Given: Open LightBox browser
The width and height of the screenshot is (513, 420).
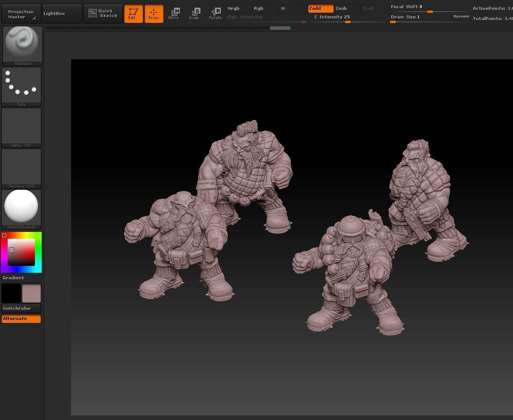Looking at the screenshot, I should click(62, 14).
